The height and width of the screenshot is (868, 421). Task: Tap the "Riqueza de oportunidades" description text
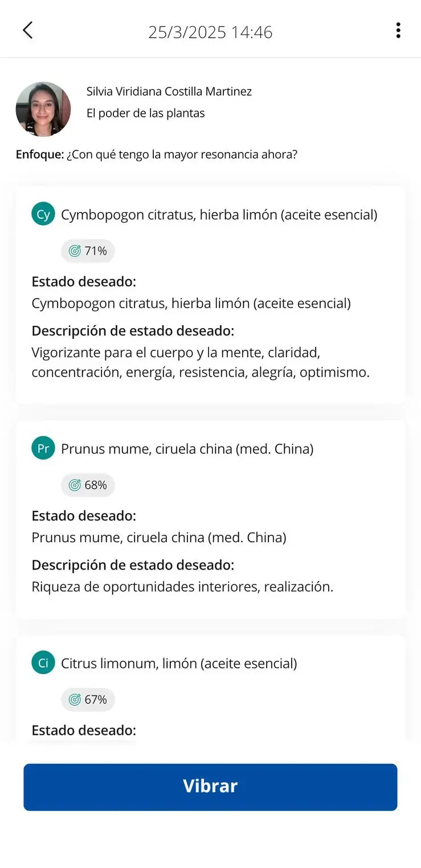pos(182,587)
